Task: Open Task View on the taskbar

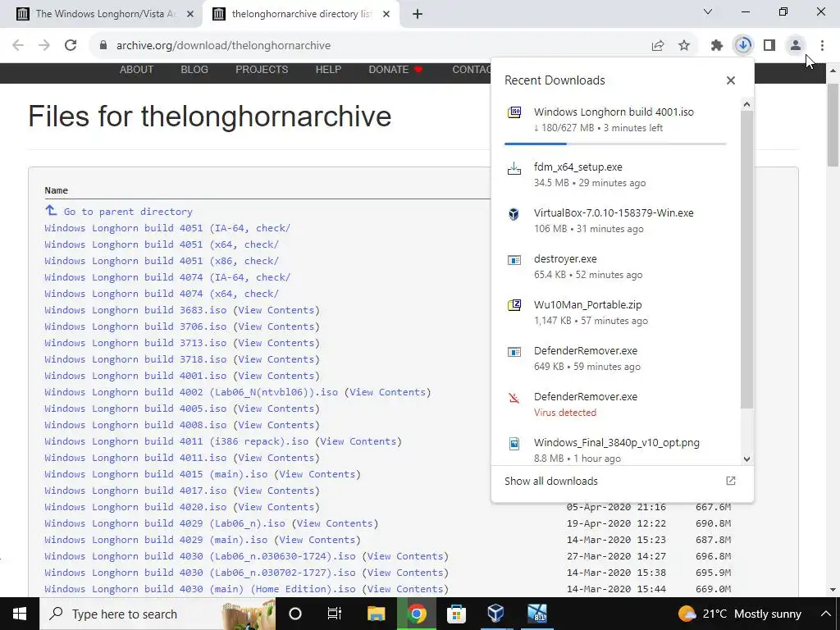Action: [x=335, y=614]
